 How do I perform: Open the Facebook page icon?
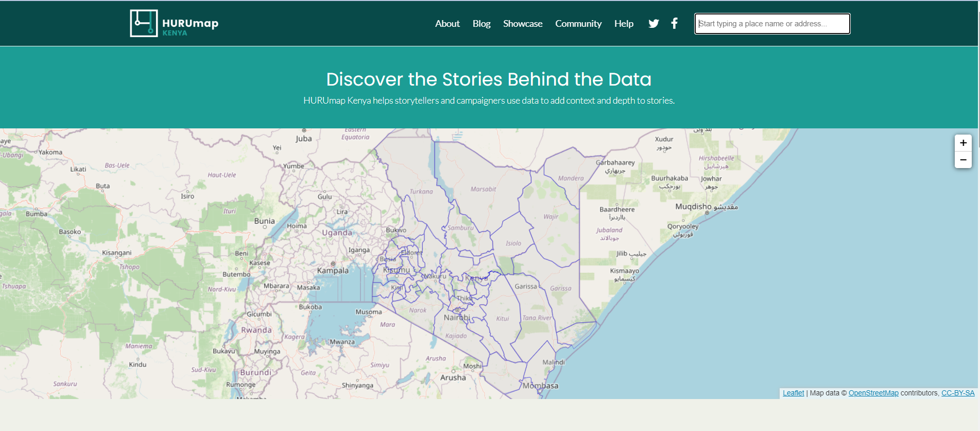tap(674, 24)
